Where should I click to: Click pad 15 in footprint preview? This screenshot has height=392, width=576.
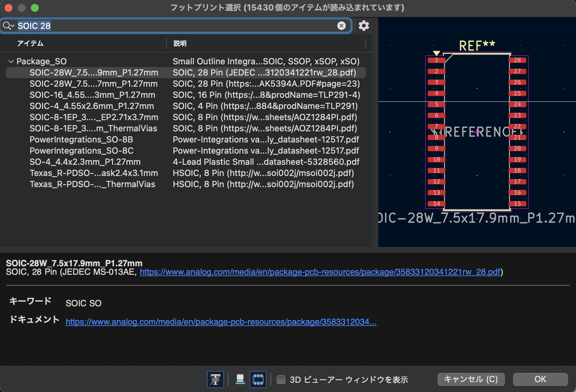(x=517, y=204)
